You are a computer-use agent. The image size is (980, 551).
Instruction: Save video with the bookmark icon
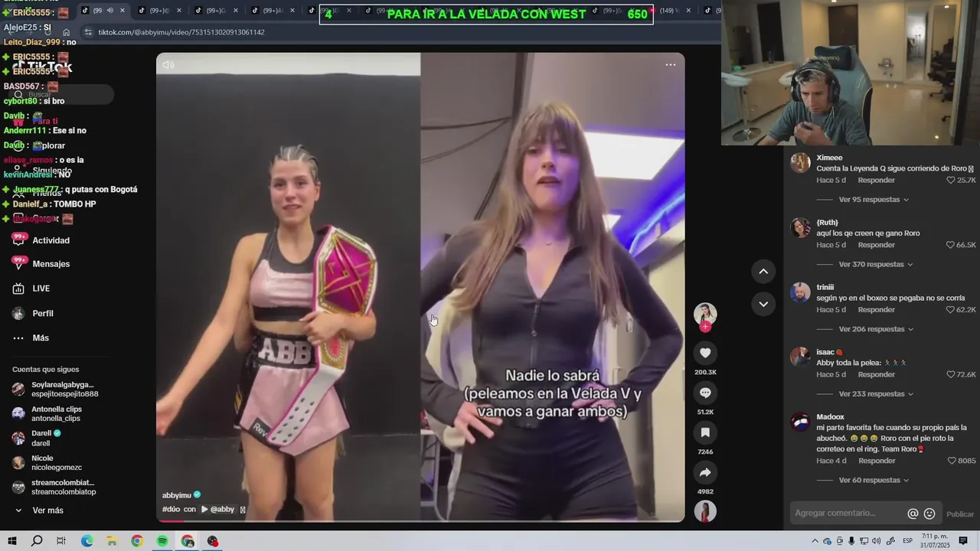coord(705,432)
